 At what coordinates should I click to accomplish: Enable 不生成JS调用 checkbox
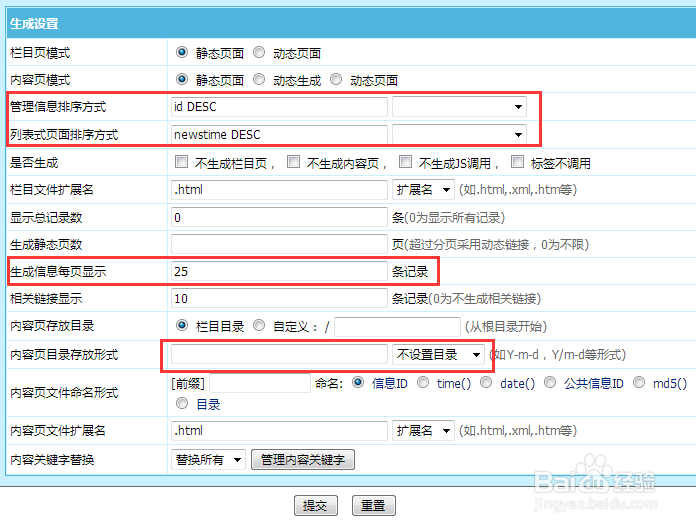(x=405, y=162)
